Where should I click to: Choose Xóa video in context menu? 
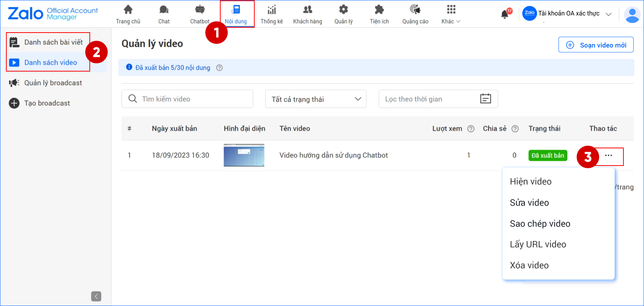pyautogui.click(x=529, y=265)
